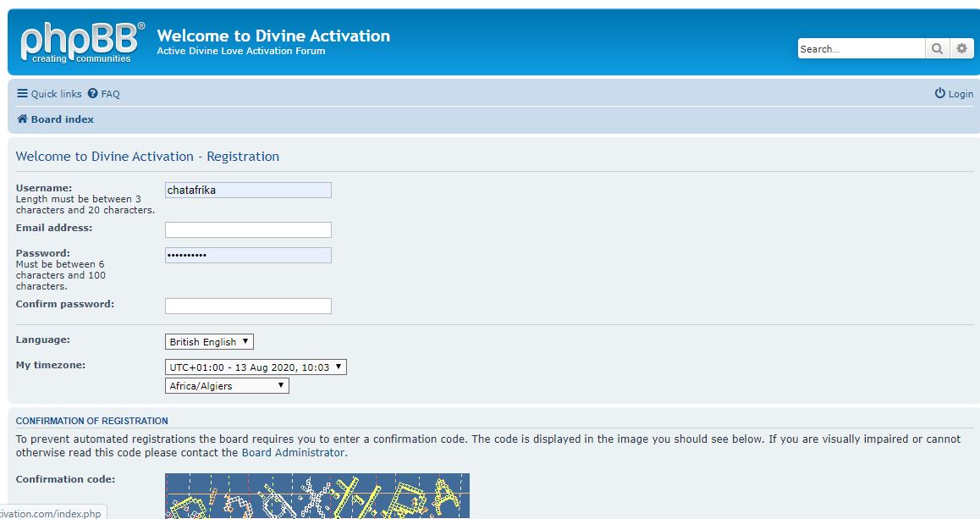Click the Board Administrator link
The image size is (980, 519).
293,453
